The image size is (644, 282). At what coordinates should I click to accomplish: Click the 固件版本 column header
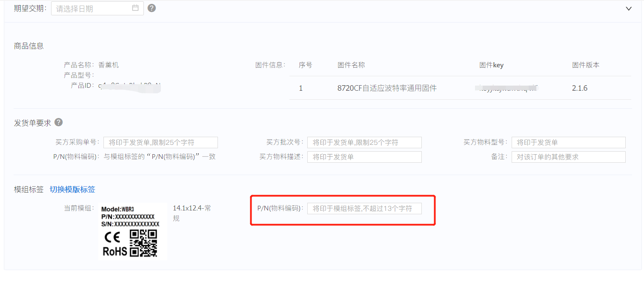[x=586, y=65]
